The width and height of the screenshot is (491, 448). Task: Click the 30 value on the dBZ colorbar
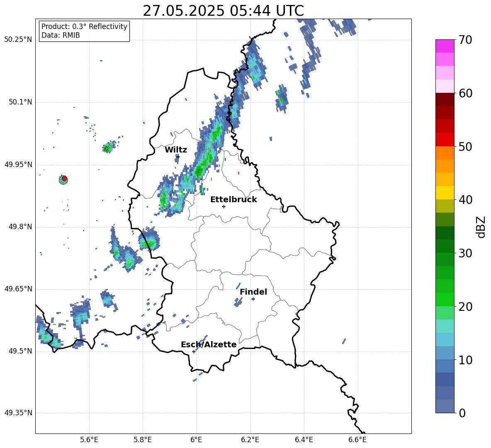point(465,253)
